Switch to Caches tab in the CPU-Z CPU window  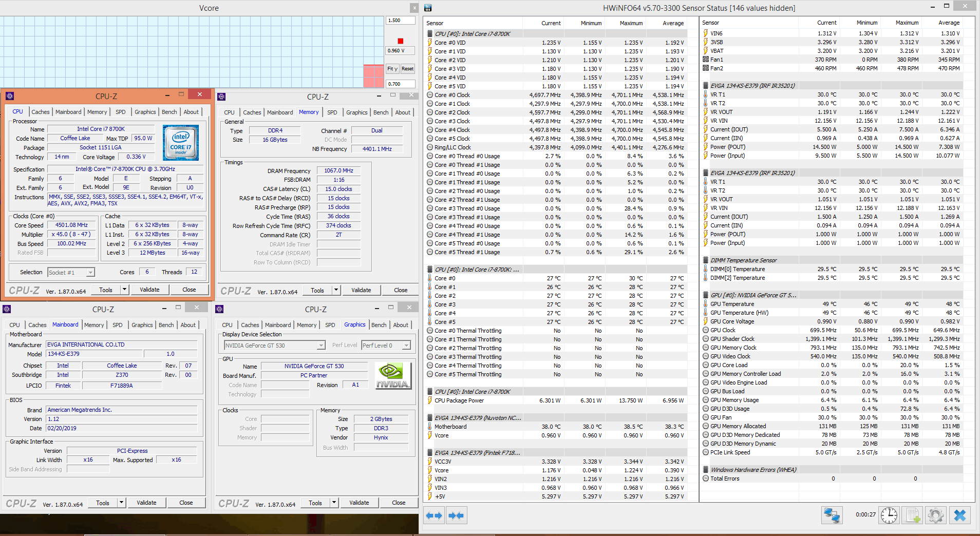click(41, 112)
